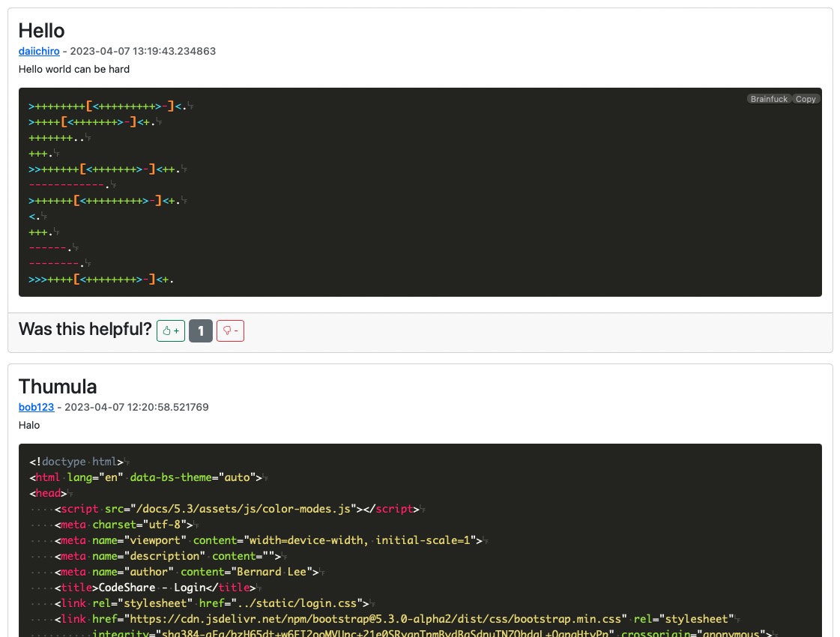Click the timestamp 2023-04-07 12:20:58.521769
This screenshot has width=840, height=637.
point(136,407)
